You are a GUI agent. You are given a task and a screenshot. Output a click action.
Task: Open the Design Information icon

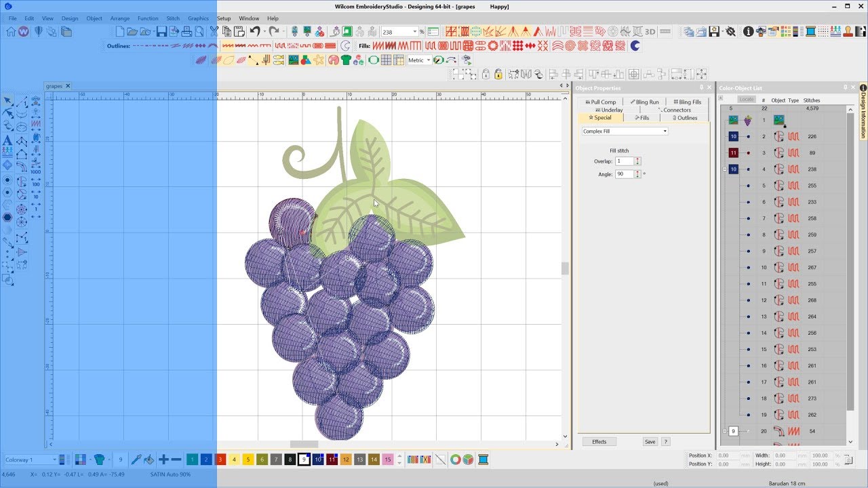click(x=749, y=31)
